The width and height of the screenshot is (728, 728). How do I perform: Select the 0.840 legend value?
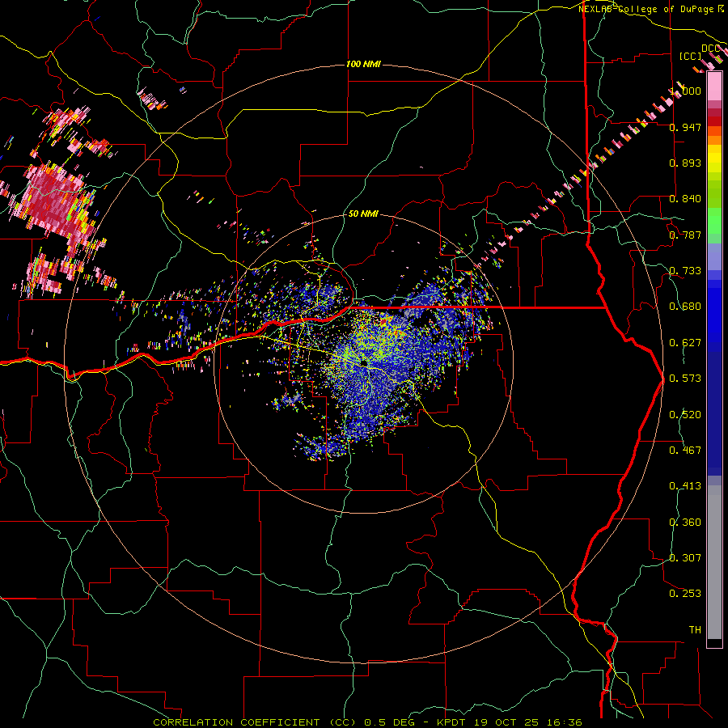click(x=685, y=199)
